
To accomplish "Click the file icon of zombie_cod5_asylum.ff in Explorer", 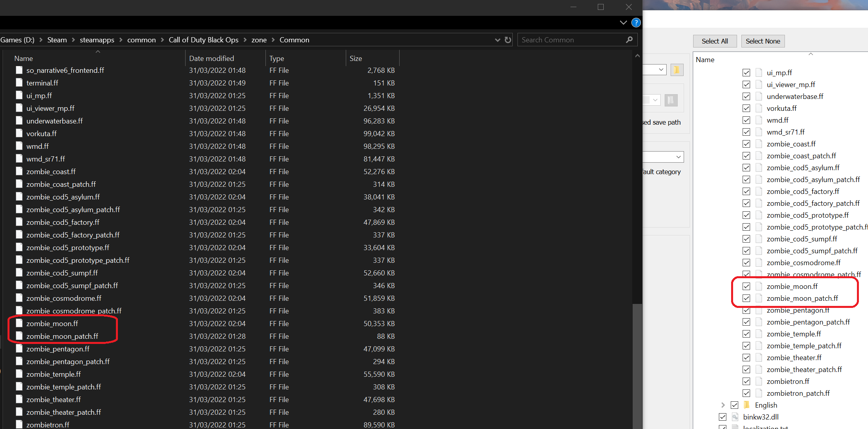I will click(x=19, y=197).
